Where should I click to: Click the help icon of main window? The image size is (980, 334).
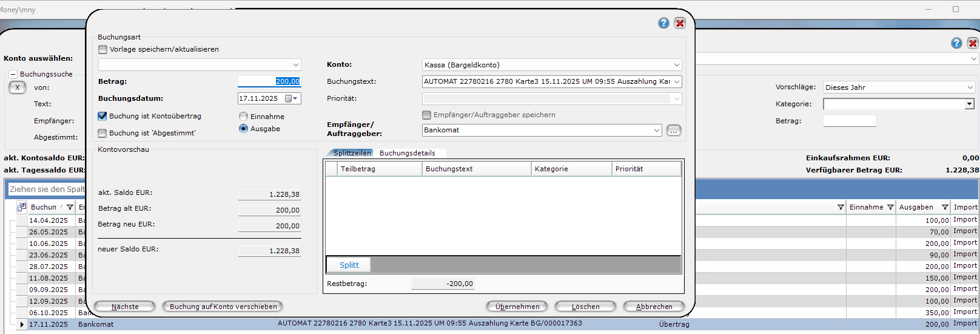point(956,43)
